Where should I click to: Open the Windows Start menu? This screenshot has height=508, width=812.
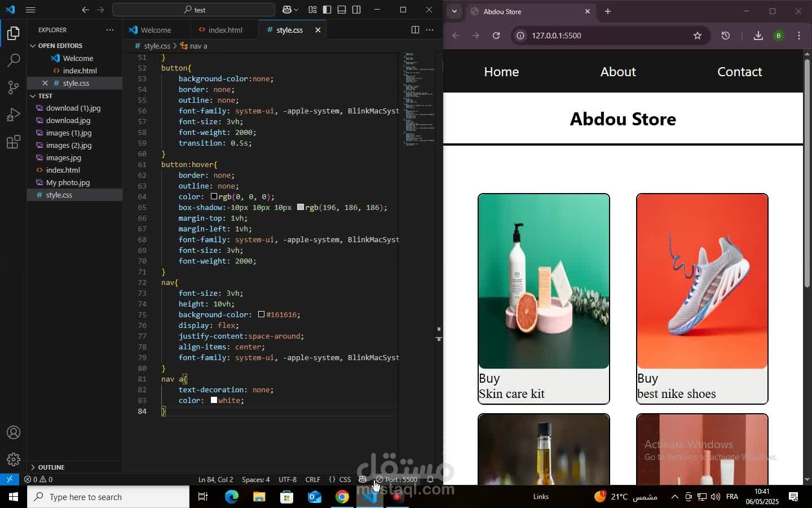pos(14,497)
